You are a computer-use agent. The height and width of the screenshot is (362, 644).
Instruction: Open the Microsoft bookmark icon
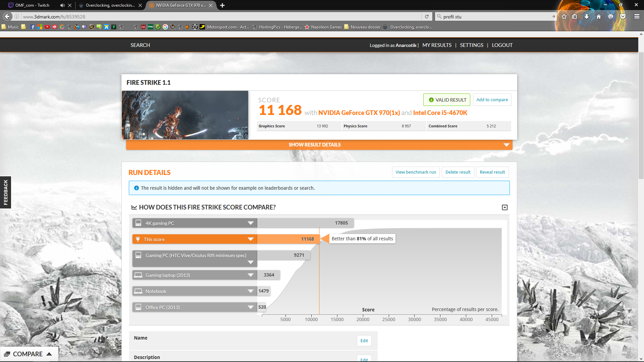coord(40,27)
